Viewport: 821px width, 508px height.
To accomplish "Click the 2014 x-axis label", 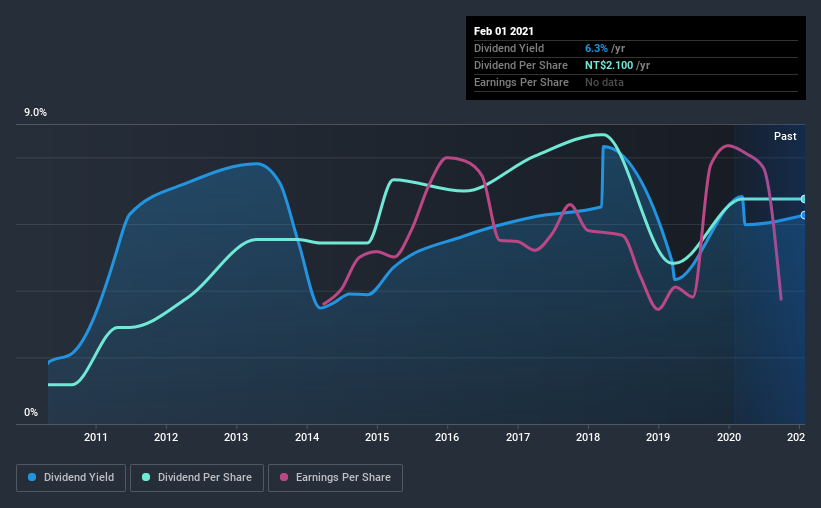I will [307, 437].
